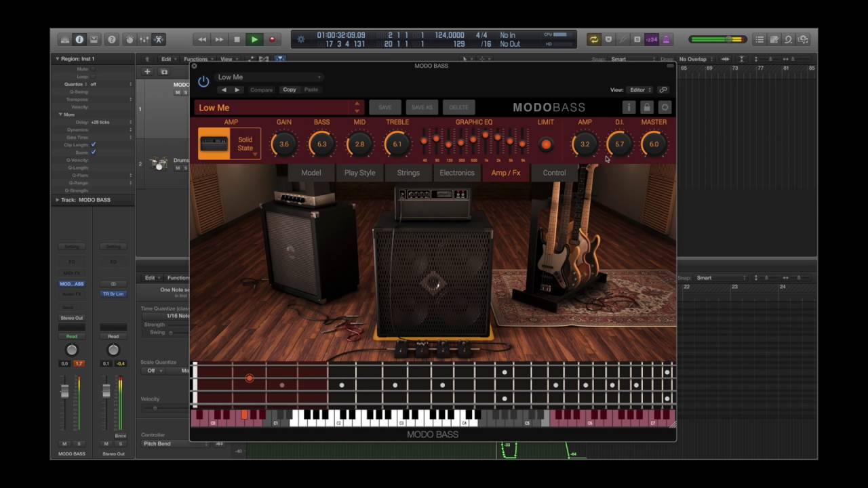The image size is (868, 488).
Task: Open the Logic toolbar customization button
Action: tap(94, 40)
